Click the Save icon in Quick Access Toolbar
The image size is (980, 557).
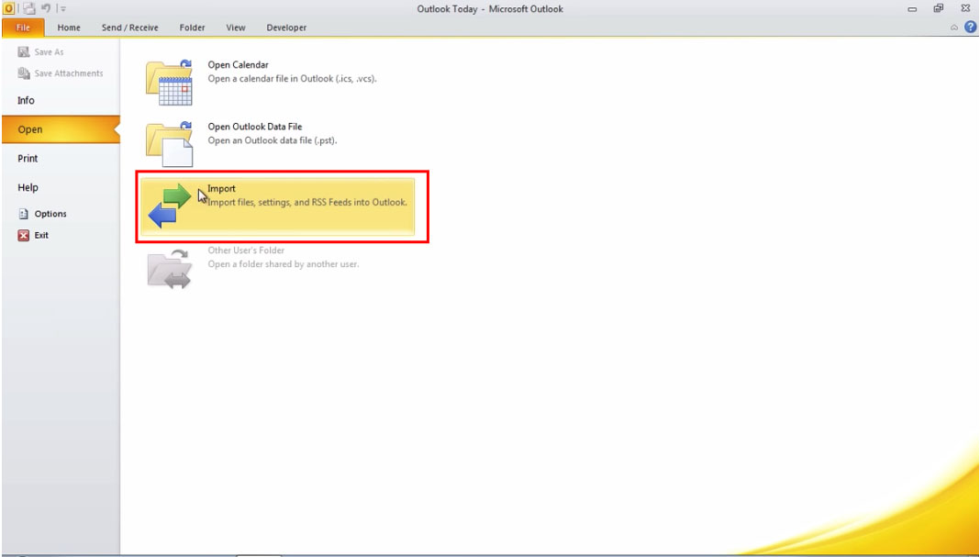pos(28,9)
